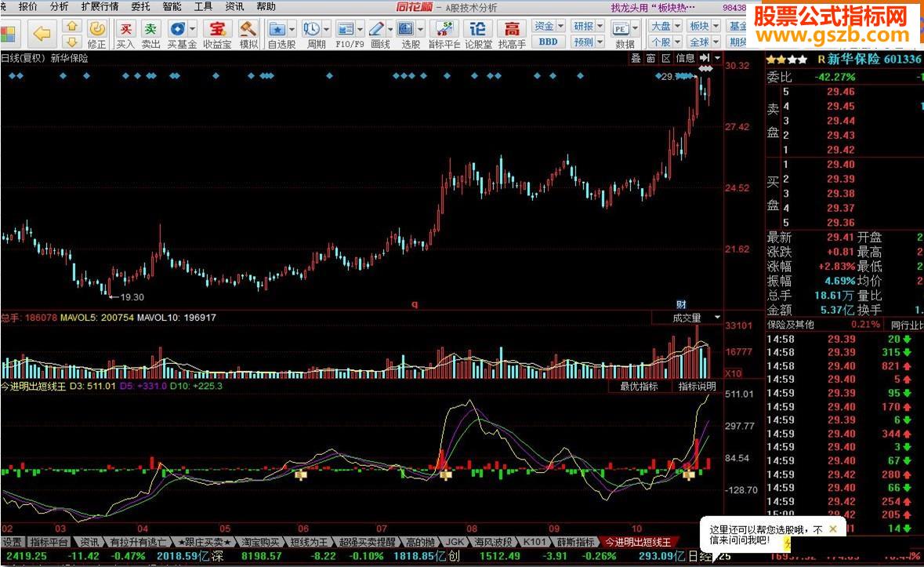Screen dimensions: 924x567
Task: Click the 财 finance marker on chart
Action: [681, 304]
